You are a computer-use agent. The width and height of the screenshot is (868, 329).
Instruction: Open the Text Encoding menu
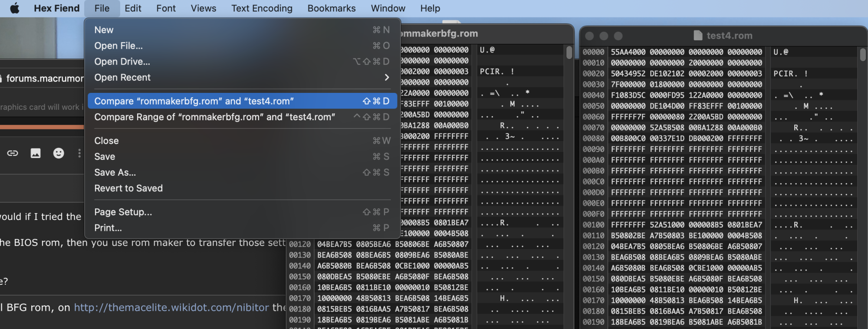[262, 8]
